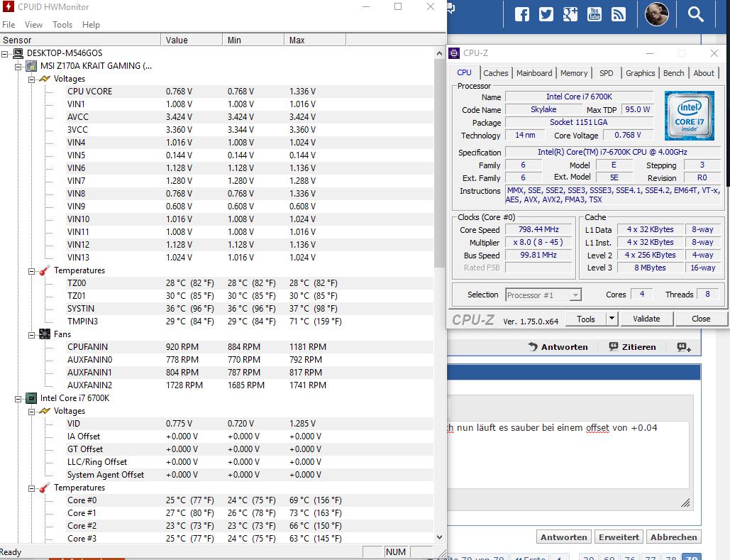The width and height of the screenshot is (730, 560).
Task: Click the Core Speed value 798.44 MHz
Action: click(538, 229)
